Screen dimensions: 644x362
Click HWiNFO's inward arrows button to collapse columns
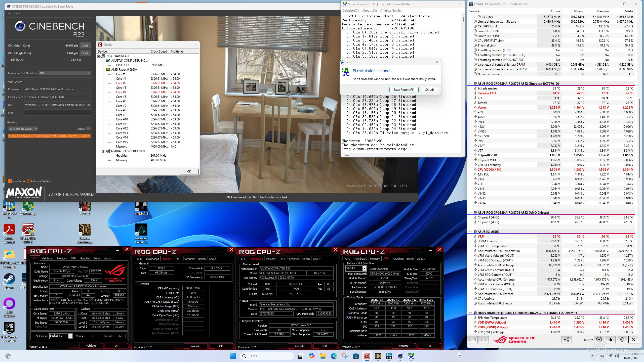484,340
